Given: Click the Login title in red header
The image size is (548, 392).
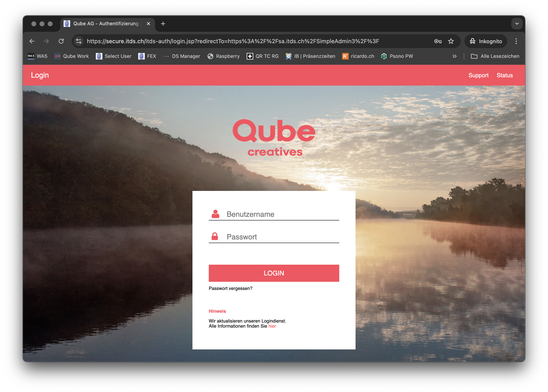Looking at the screenshot, I should 40,75.
